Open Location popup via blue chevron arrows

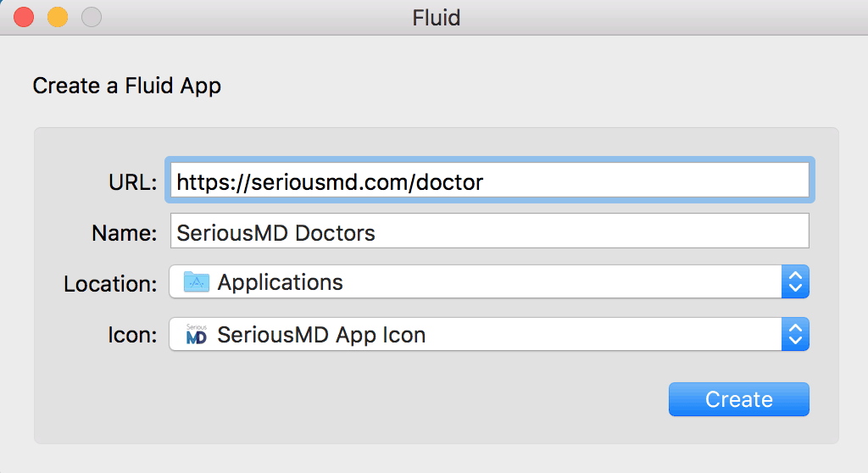tap(795, 281)
